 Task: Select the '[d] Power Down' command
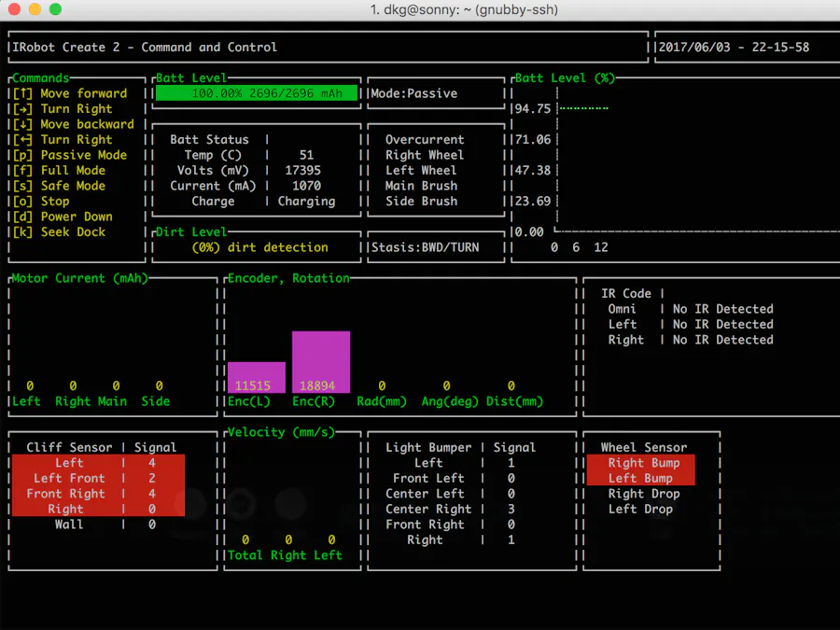[x=63, y=217]
